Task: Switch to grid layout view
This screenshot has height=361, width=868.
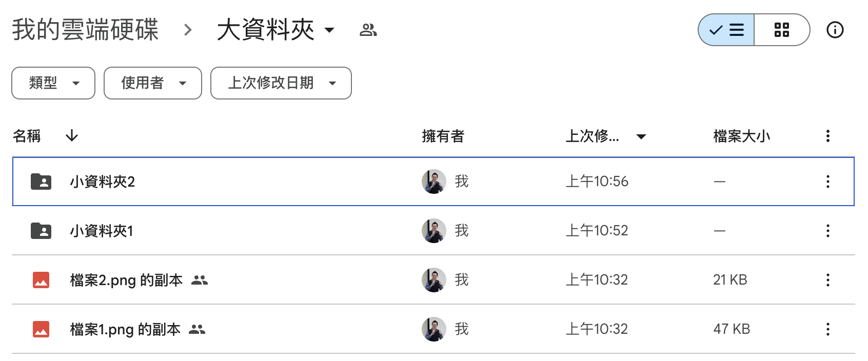Action: [x=781, y=30]
